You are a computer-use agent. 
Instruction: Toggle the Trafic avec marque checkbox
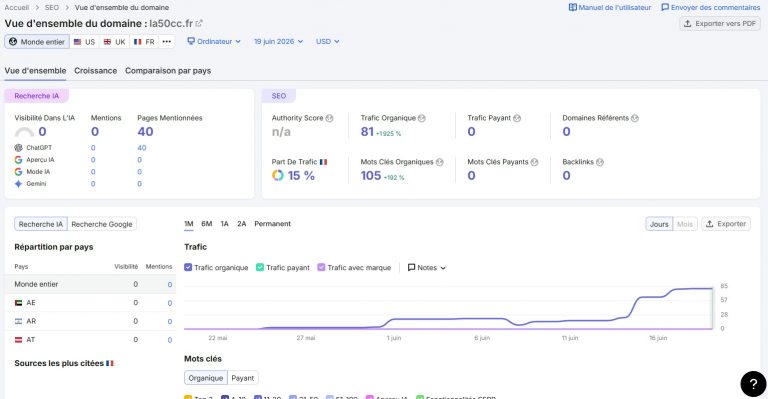(321, 267)
